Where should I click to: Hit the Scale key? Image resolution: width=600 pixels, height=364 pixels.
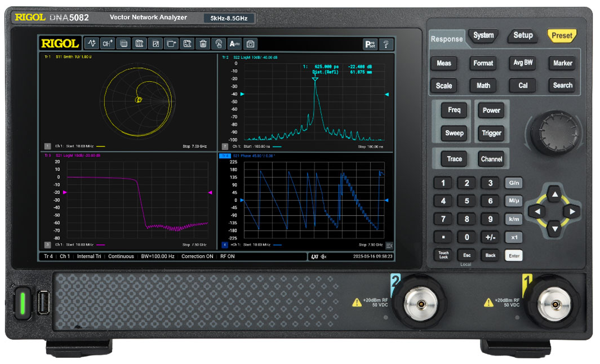click(x=444, y=86)
